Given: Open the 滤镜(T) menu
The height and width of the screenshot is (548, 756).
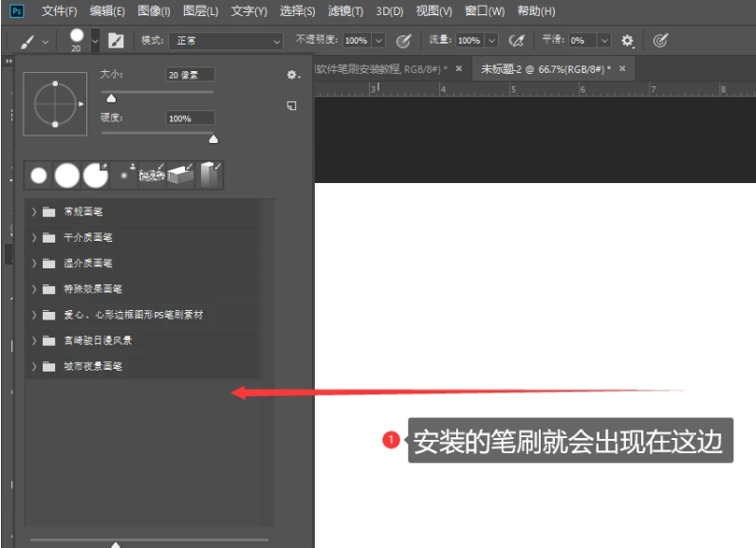Looking at the screenshot, I should 345,11.
